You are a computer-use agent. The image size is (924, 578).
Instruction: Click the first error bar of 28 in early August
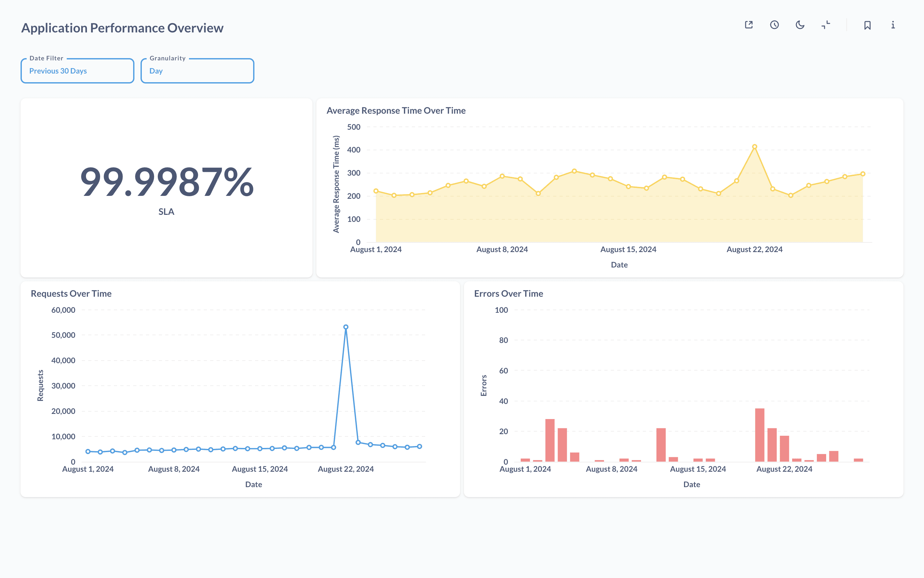(x=550, y=440)
